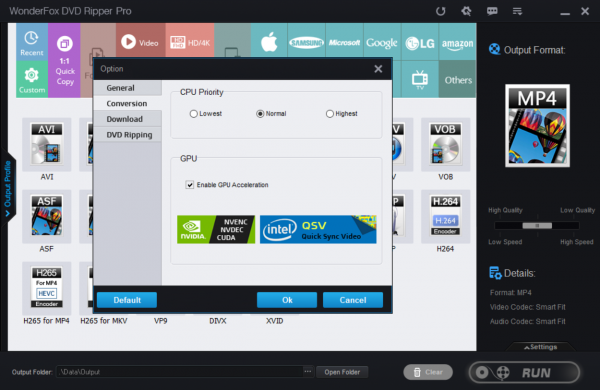
Task: Choose the VOB format icon
Action: (445, 144)
